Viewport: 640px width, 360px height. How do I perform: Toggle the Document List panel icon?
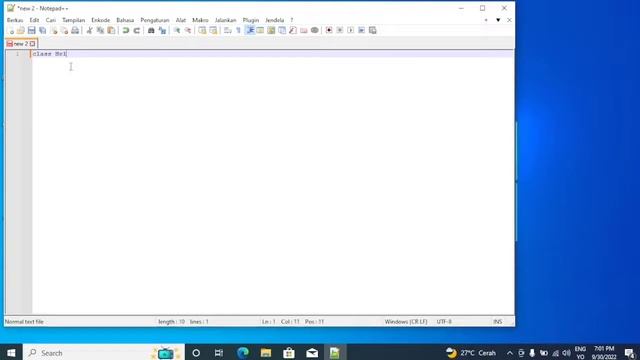[282, 31]
